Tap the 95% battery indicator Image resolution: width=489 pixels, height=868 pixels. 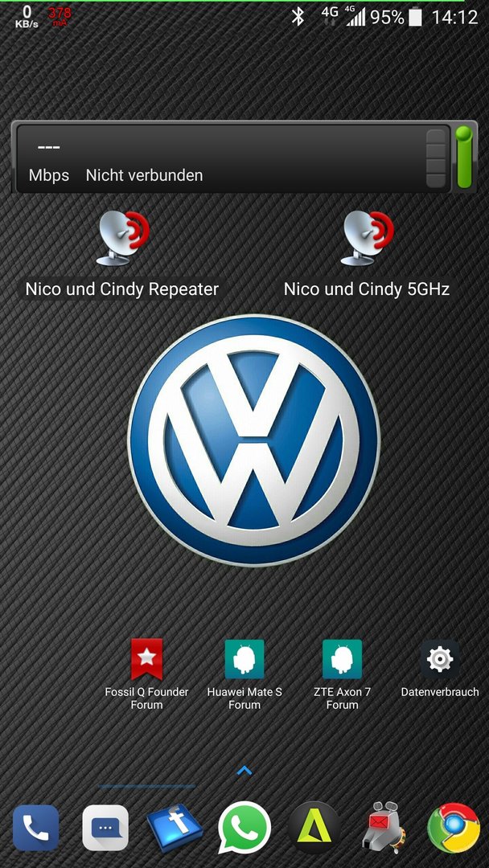coord(396,17)
